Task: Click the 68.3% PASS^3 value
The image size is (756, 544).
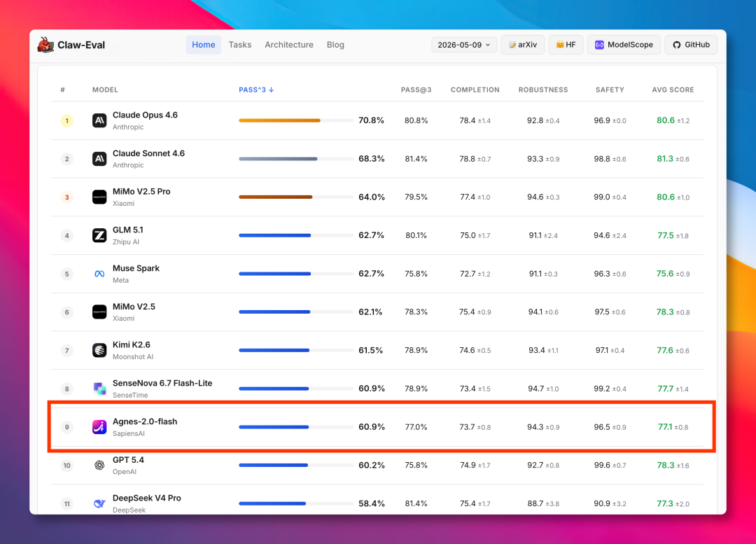Action: [x=371, y=159]
